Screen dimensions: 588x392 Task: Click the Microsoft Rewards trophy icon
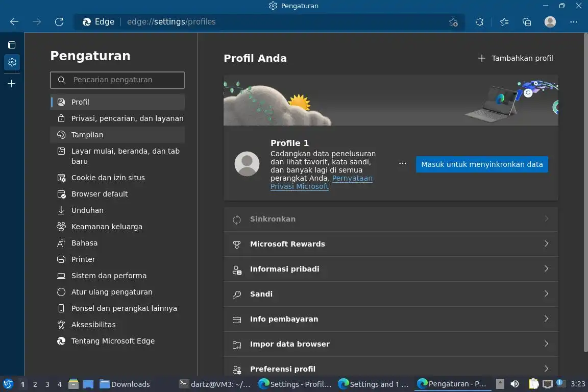click(x=237, y=244)
